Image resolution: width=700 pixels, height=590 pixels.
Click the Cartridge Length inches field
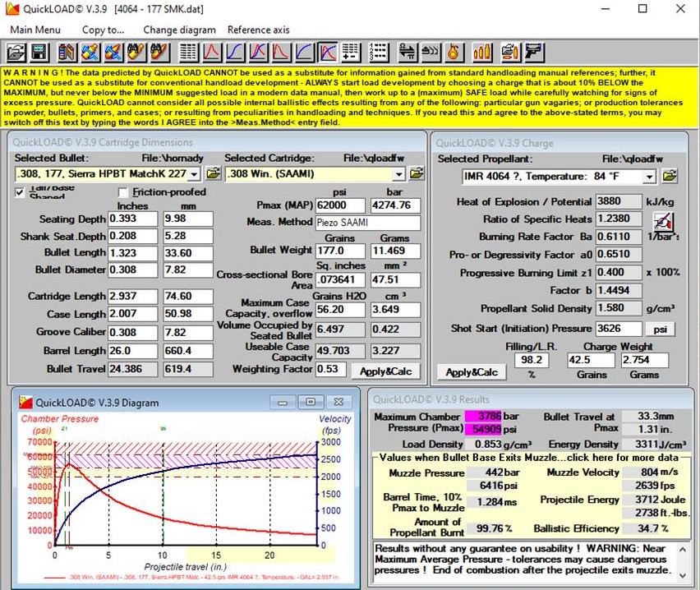pyautogui.click(x=132, y=297)
